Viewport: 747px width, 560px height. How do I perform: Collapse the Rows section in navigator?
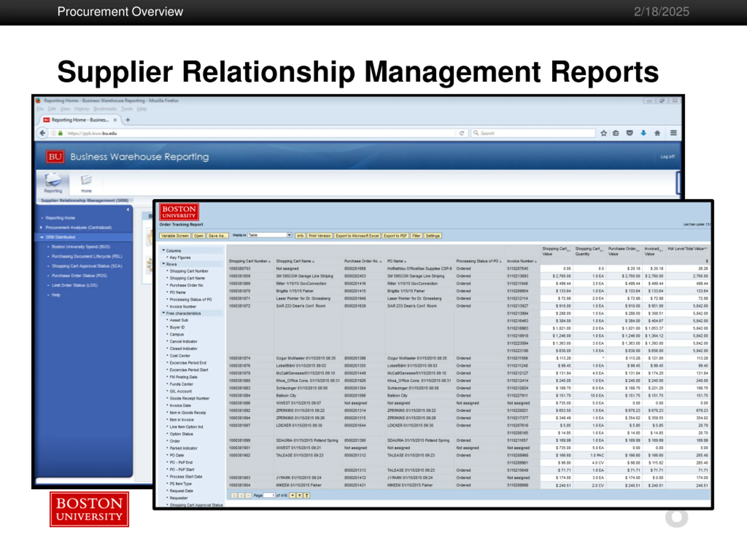tap(163, 264)
